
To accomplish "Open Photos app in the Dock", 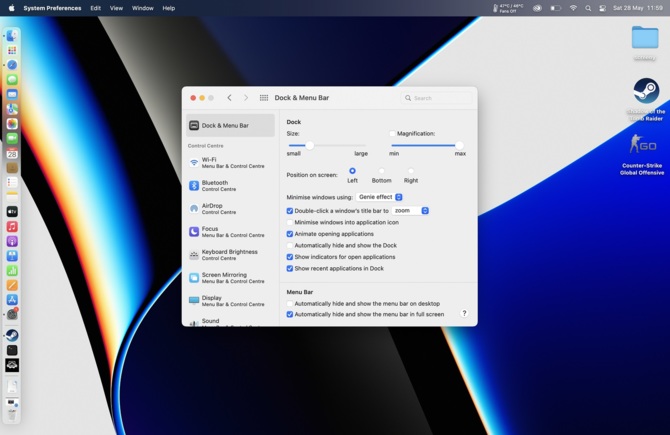I will click(12, 124).
